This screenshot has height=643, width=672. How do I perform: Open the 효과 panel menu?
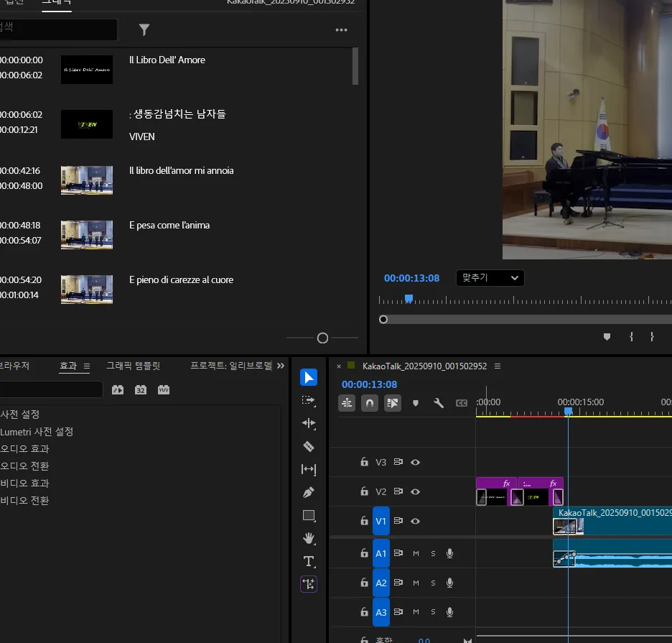[87, 366]
